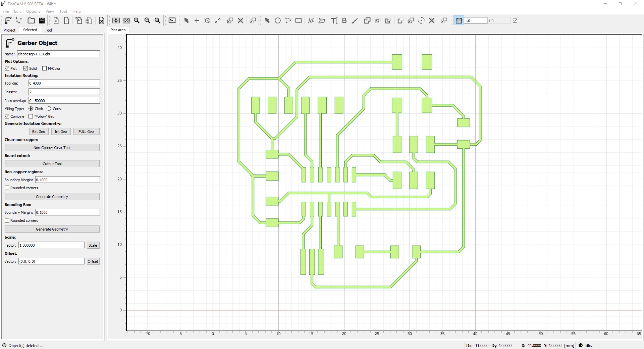This screenshot has height=349, width=644.
Task: Select the Plot Area tab
Action: 118,30
